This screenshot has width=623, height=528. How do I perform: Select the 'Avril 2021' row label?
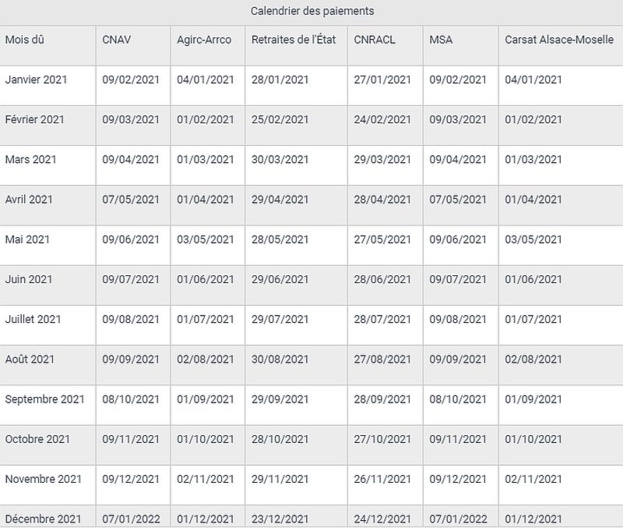(x=29, y=200)
